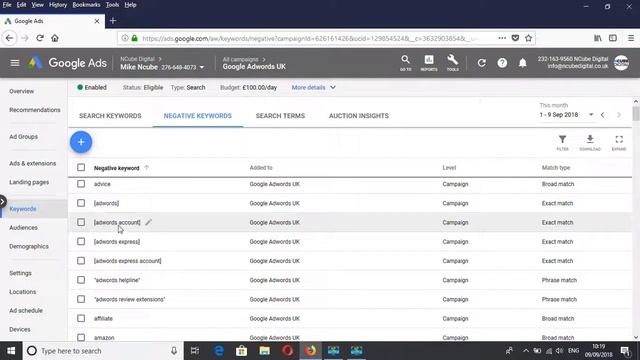Go back with browser back arrow
This screenshot has height=360, width=640.
tap(10, 38)
